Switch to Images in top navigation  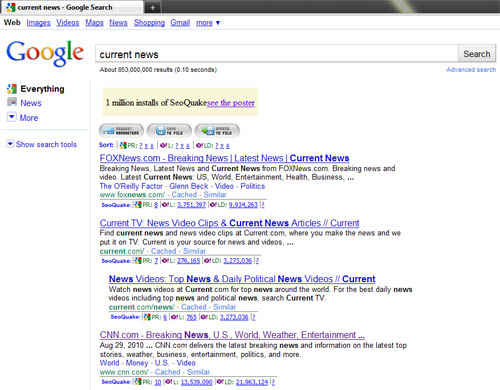tap(38, 23)
